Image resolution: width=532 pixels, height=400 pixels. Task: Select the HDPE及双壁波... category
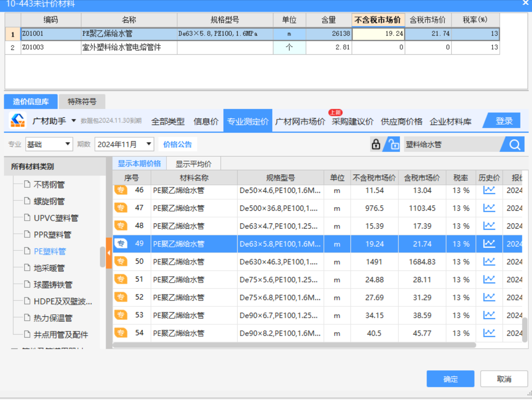click(x=63, y=301)
